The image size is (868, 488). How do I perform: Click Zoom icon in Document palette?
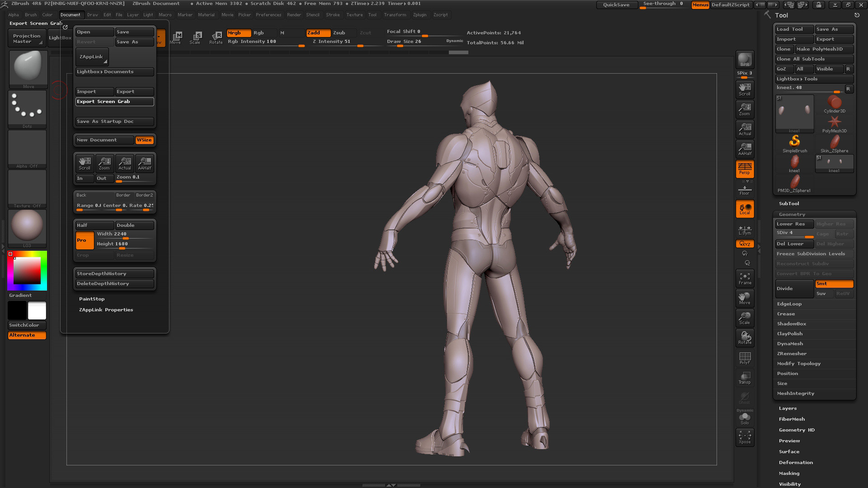click(104, 164)
